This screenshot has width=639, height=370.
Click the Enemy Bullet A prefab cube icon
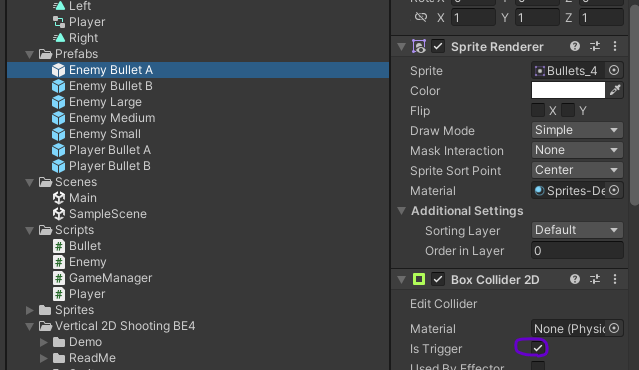[x=59, y=70]
